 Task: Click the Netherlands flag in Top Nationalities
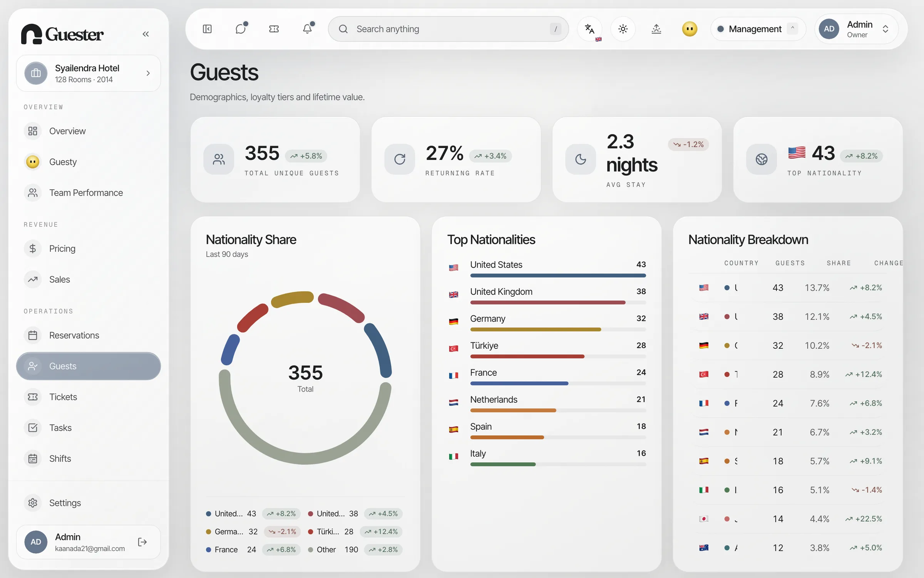coord(454,403)
